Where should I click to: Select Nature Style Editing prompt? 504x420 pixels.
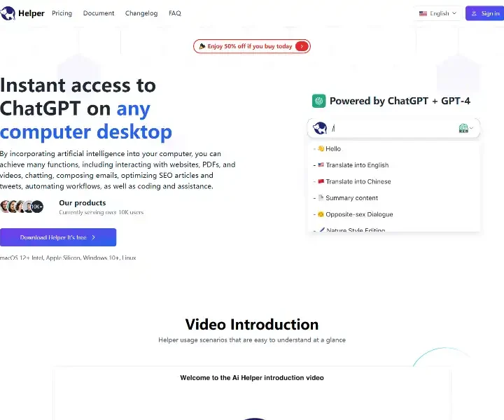[x=393, y=230]
